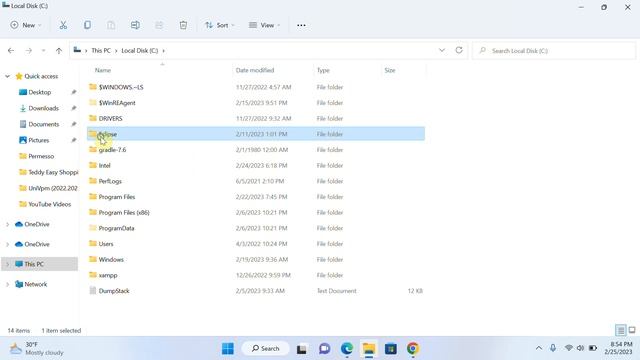This screenshot has height=360, width=640.
Task: Expand the first OneDrive node
Action: [7, 224]
